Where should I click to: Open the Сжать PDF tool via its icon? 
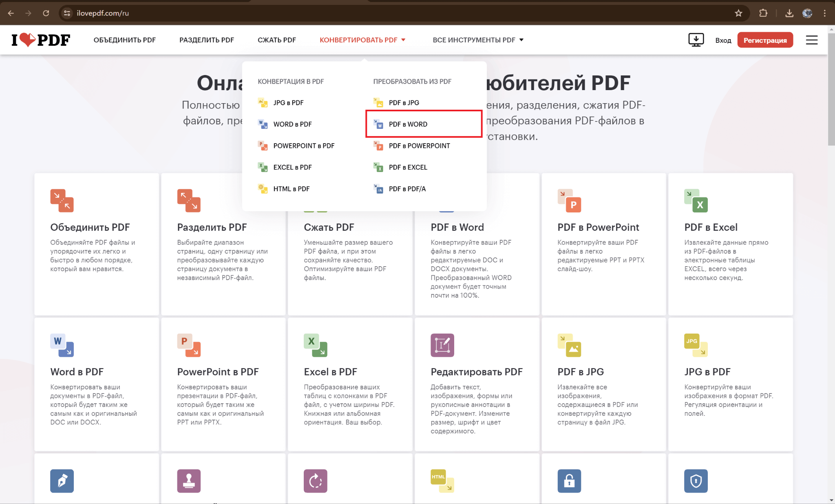pyautogui.click(x=315, y=201)
